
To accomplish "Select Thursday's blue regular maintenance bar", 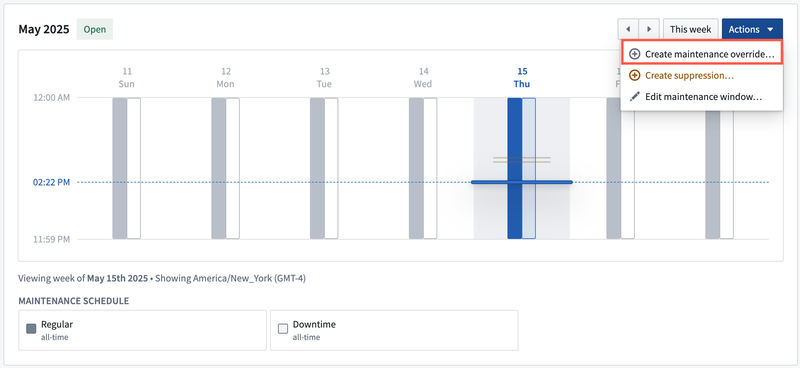I will (514, 168).
